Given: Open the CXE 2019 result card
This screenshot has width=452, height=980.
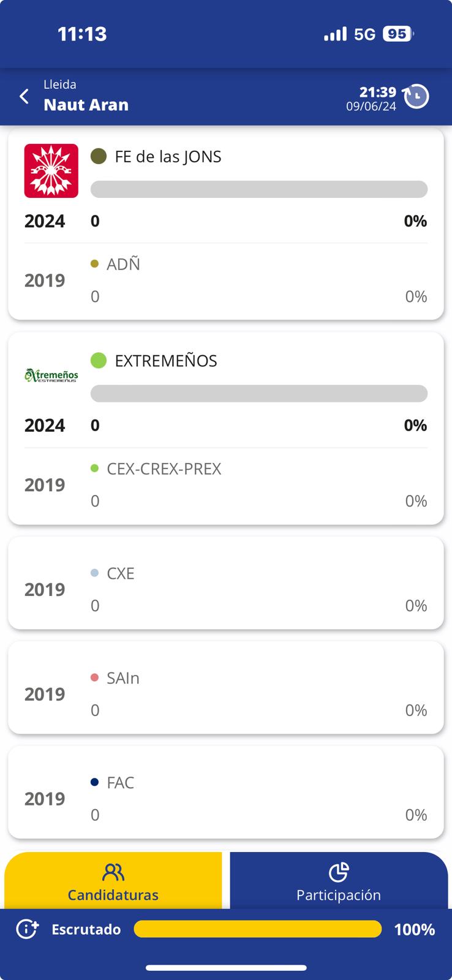Looking at the screenshot, I should click(x=226, y=583).
